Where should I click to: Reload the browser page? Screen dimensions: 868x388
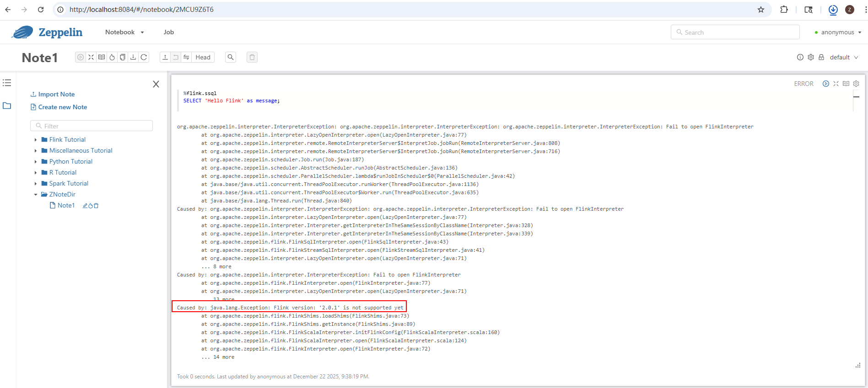tap(41, 9)
